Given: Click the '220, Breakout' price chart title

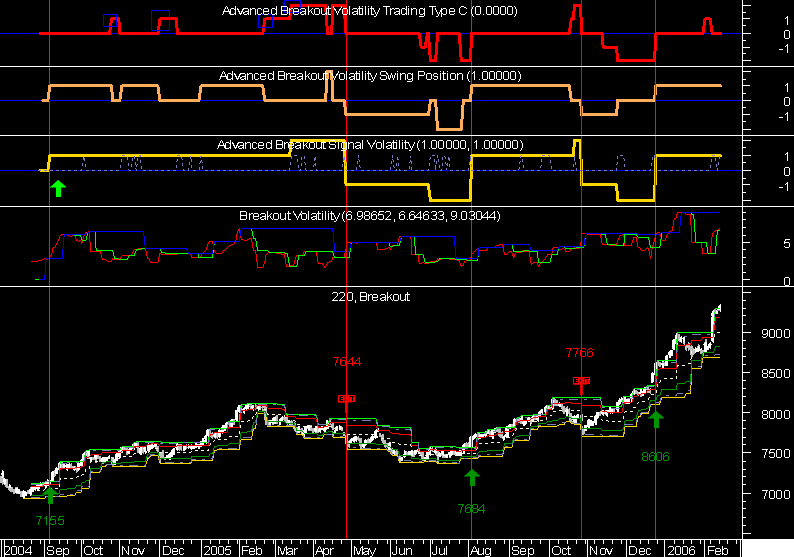Looking at the screenshot, I should click(371, 297).
